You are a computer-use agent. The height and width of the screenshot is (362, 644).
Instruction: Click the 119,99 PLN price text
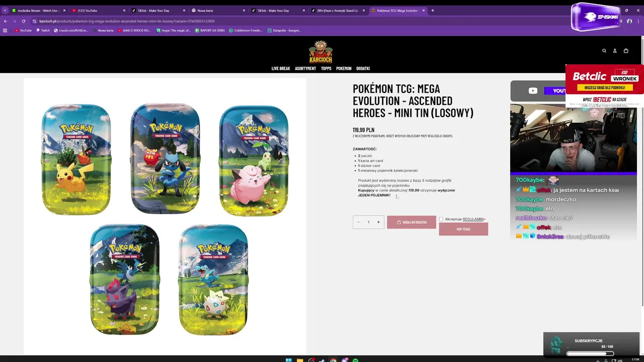pos(363,130)
